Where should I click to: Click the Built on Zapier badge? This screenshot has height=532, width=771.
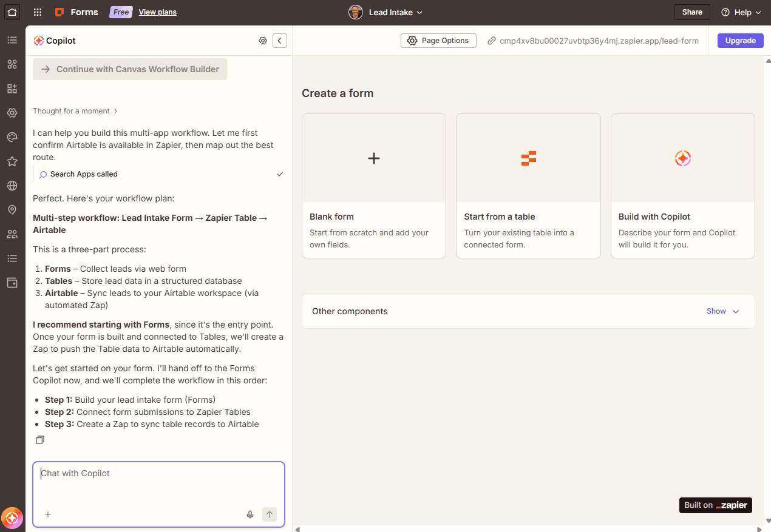click(716, 505)
